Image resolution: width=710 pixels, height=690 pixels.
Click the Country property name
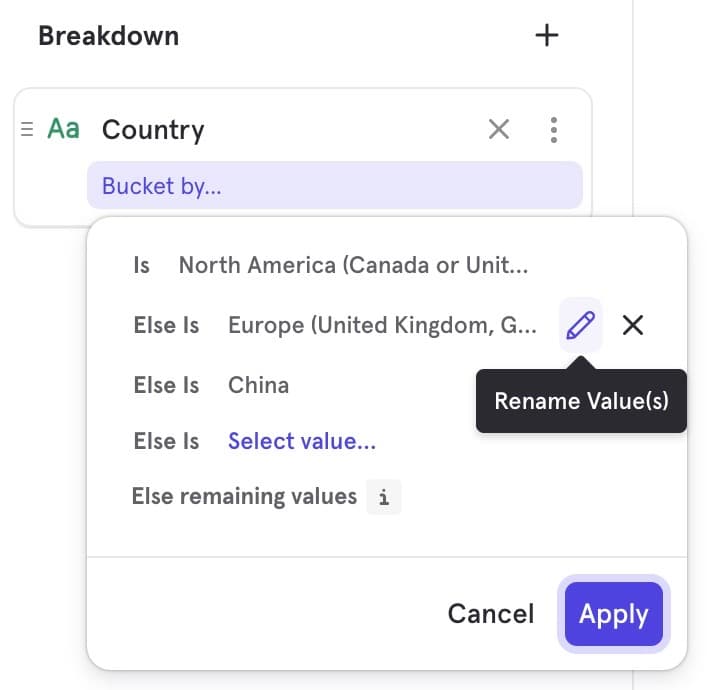tap(153, 129)
